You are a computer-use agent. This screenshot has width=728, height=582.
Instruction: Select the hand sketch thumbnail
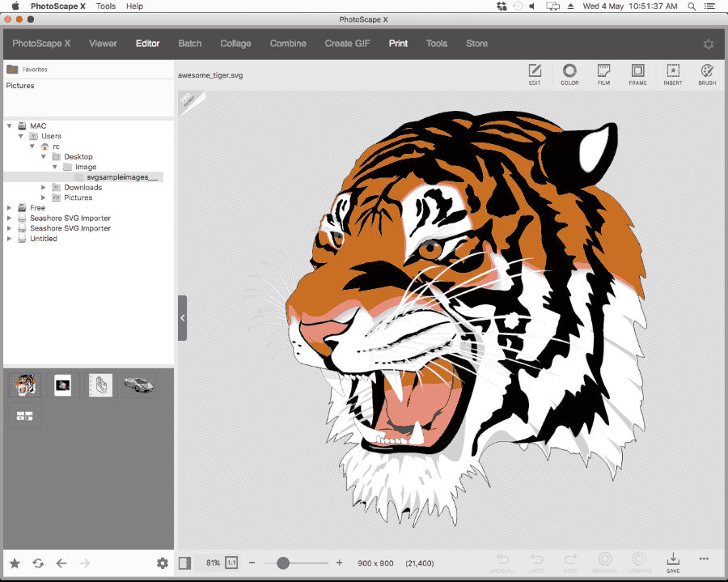[101, 385]
